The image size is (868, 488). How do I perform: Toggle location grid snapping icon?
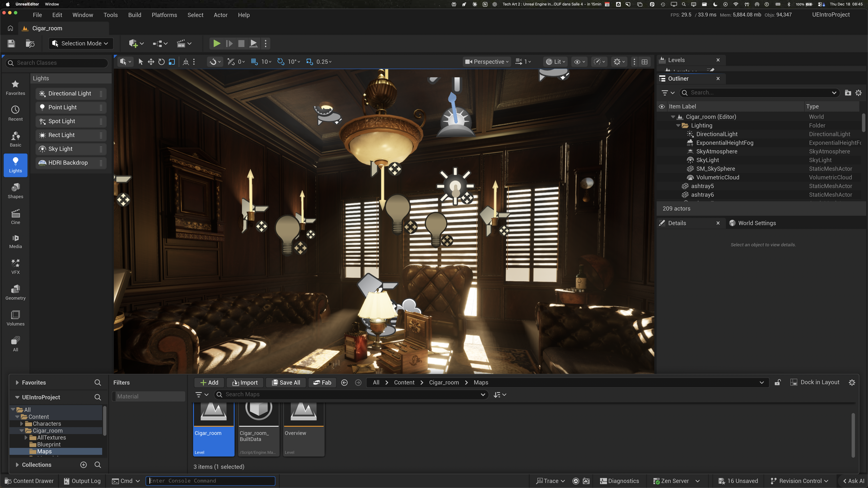(x=254, y=62)
